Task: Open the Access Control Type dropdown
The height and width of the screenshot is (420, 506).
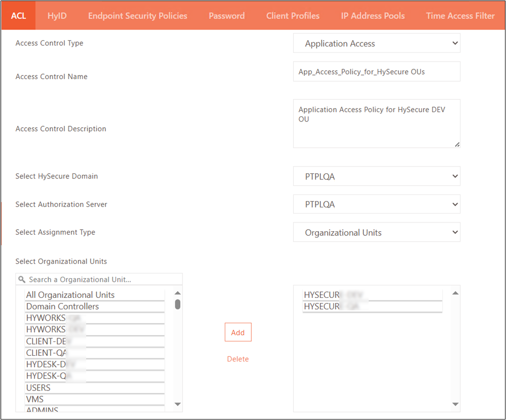Action: pos(376,43)
